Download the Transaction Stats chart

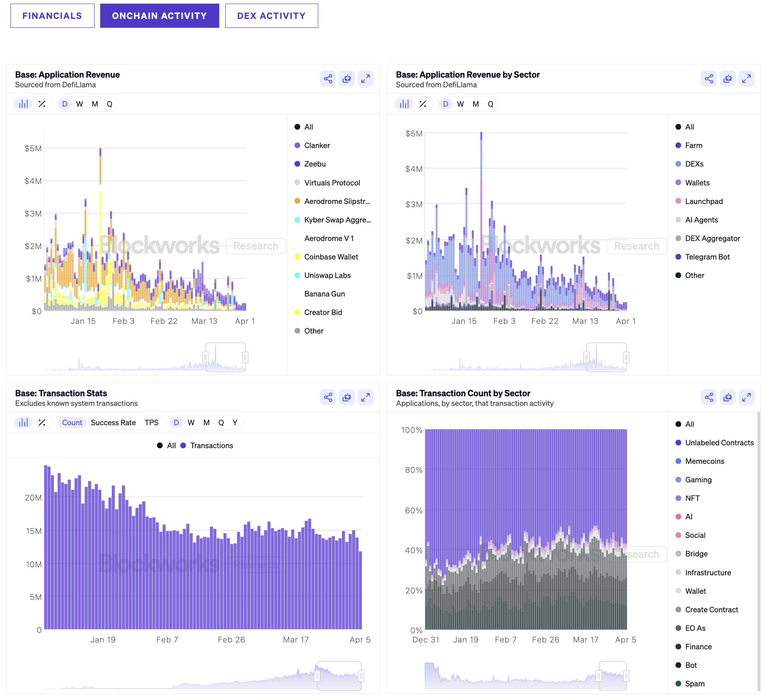coord(347,397)
